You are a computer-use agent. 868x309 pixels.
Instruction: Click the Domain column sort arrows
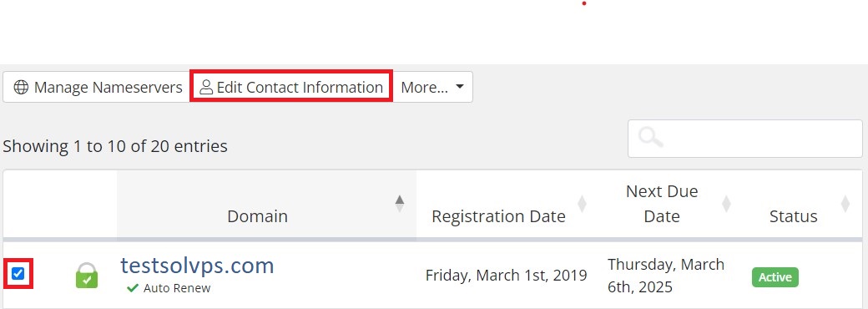399,204
